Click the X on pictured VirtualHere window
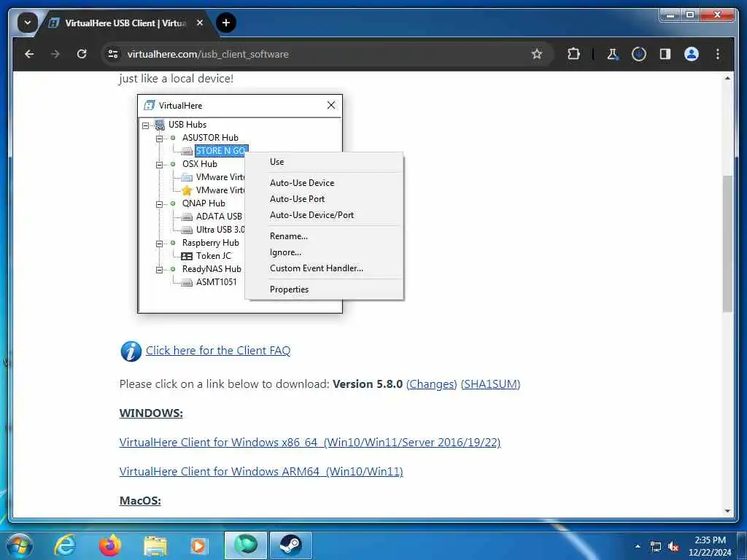 (x=331, y=105)
